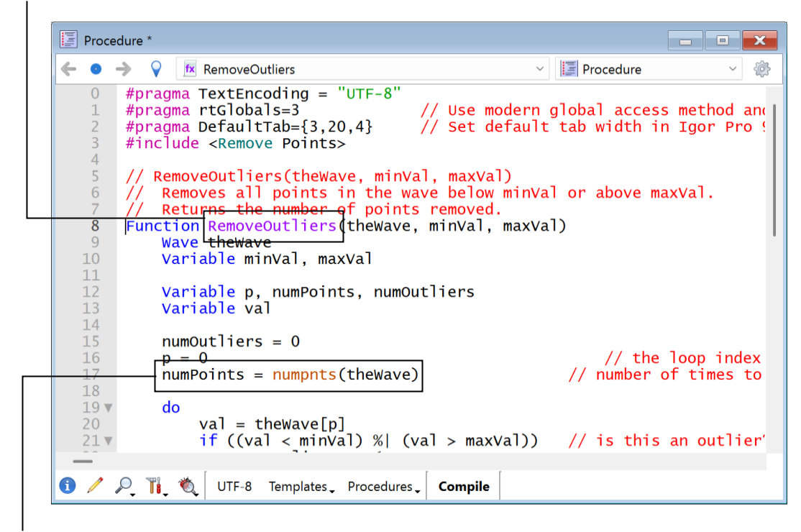The height and width of the screenshot is (532, 801).
Task: Click the blue location pin icon
Action: [x=155, y=69]
